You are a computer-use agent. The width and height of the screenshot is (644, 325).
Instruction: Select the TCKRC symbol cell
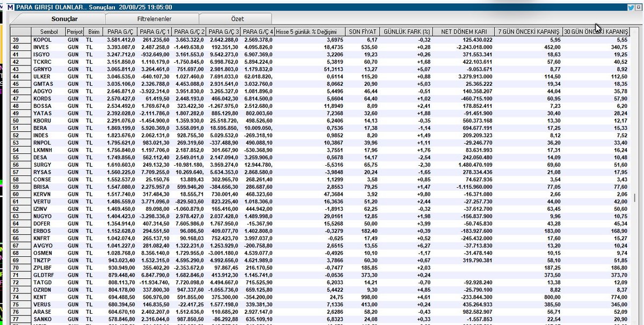(48, 62)
